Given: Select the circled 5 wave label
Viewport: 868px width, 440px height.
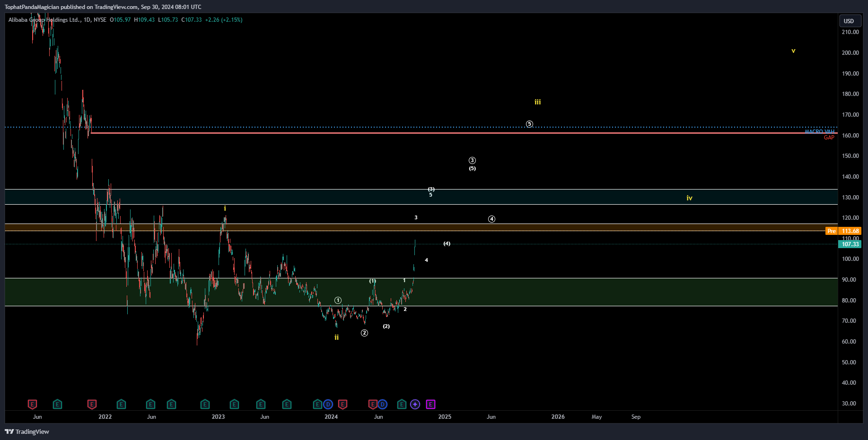Looking at the screenshot, I should (x=530, y=124).
